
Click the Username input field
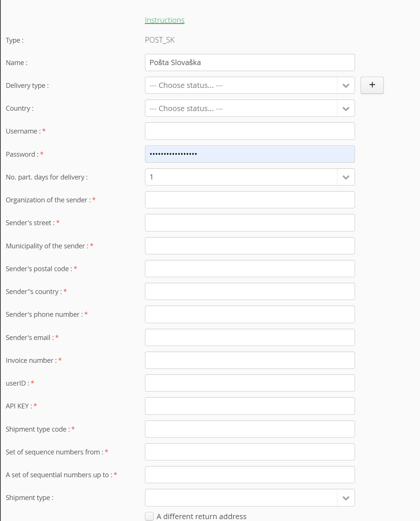click(250, 131)
